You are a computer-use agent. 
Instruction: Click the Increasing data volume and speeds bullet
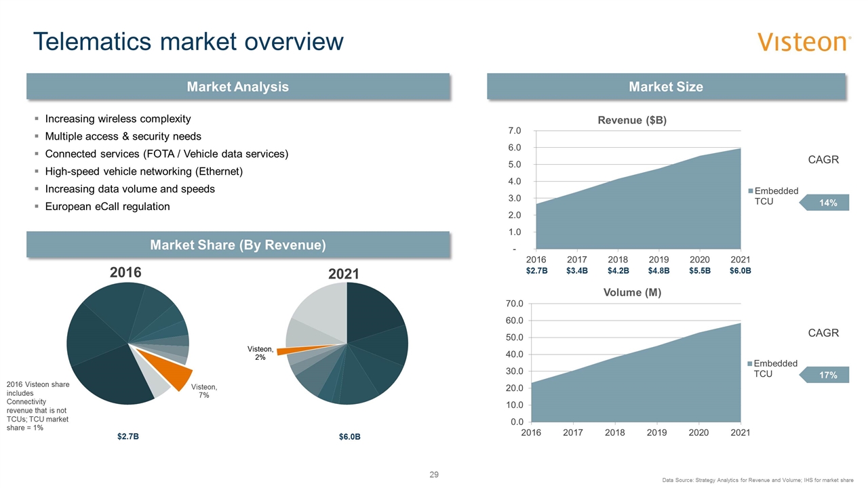[x=130, y=189]
